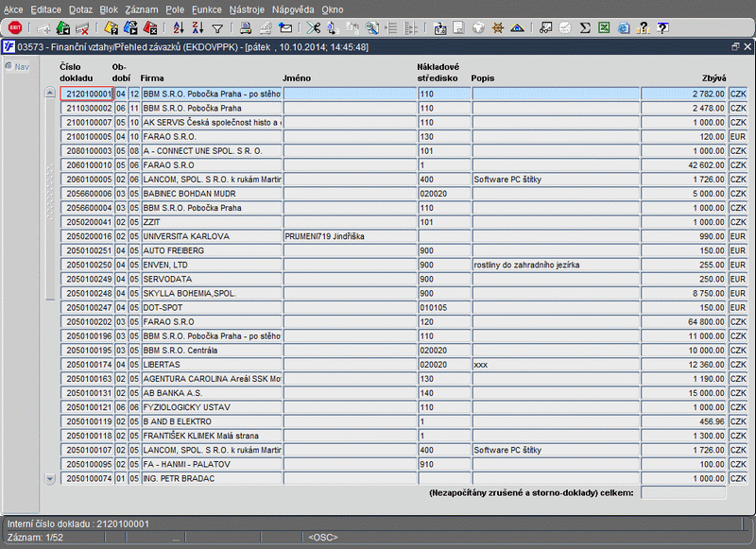Click the glasses over chart icon
Viewport: 756px width, 549px height.
click(546, 28)
